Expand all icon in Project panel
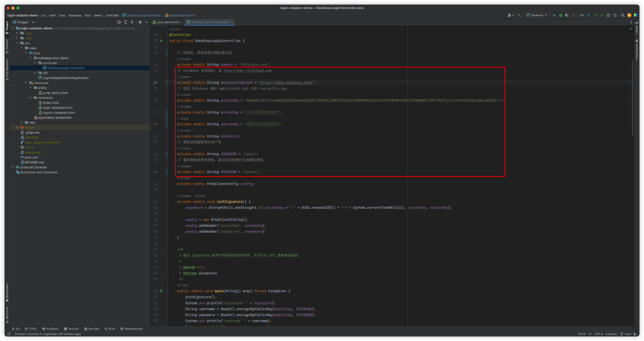Screen dimensions: 644x341 (x=126, y=22)
